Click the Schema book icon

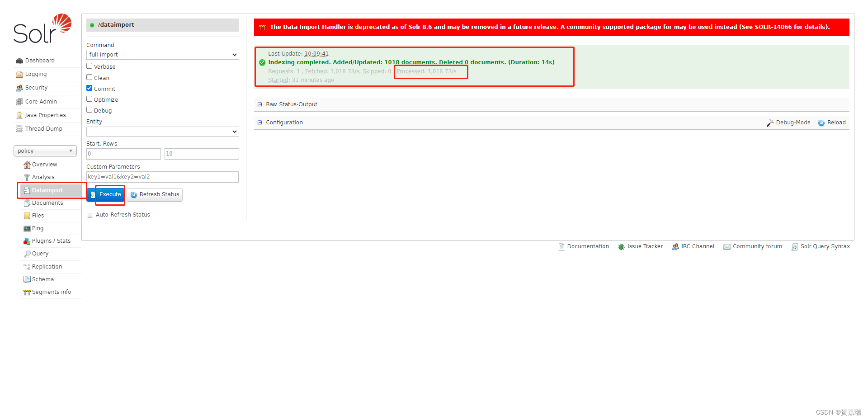coord(27,279)
